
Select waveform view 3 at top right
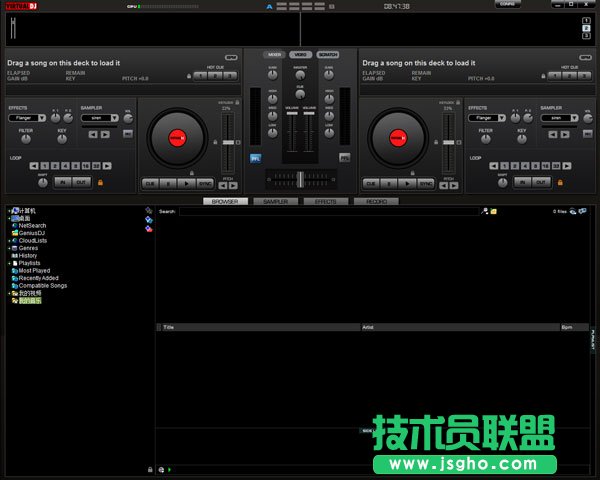click(586, 36)
